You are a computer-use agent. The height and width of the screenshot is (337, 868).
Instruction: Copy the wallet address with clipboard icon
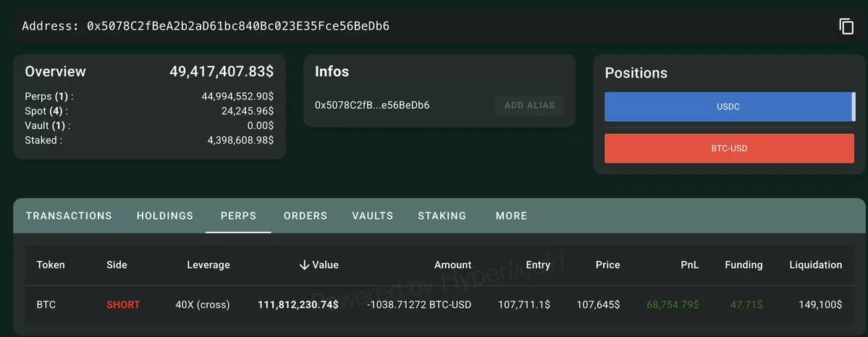tap(846, 26)
